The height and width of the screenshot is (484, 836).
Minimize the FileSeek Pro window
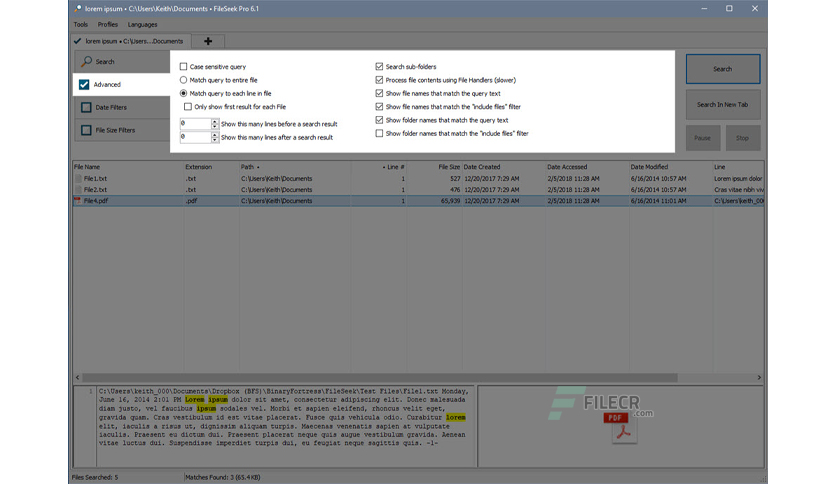pyautogui.click(x=704, y=9)
